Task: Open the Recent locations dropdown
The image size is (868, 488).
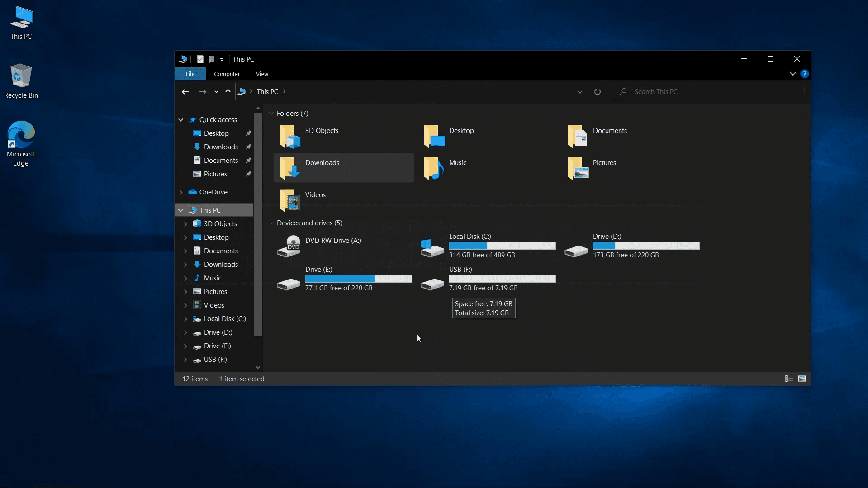Action: [216, 92]
